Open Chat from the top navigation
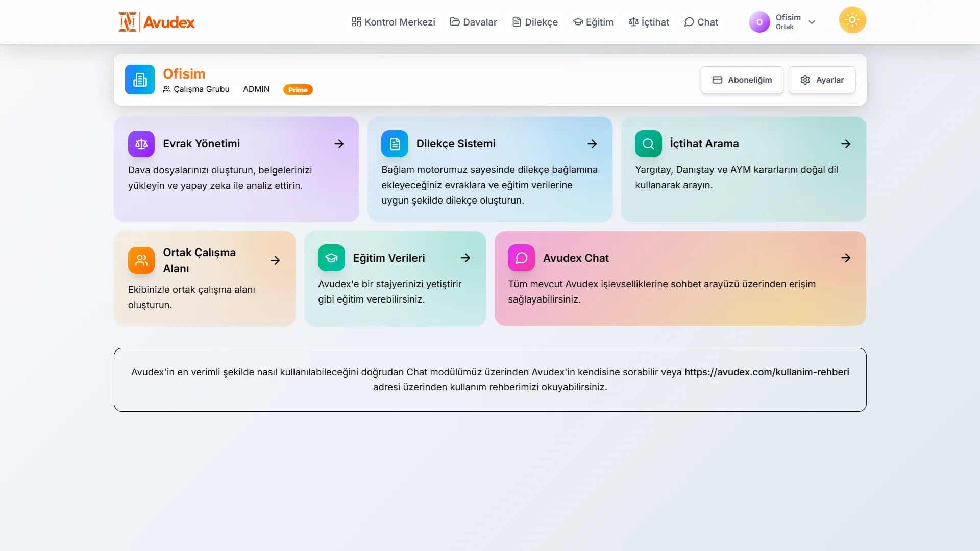The image size is (980, 551). [701, 22]
